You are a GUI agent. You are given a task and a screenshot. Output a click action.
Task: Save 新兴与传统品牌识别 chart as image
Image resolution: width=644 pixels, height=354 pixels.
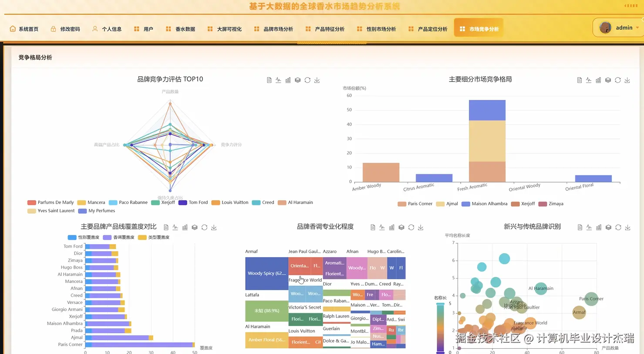pyautogui.click(x=627, y=227)
